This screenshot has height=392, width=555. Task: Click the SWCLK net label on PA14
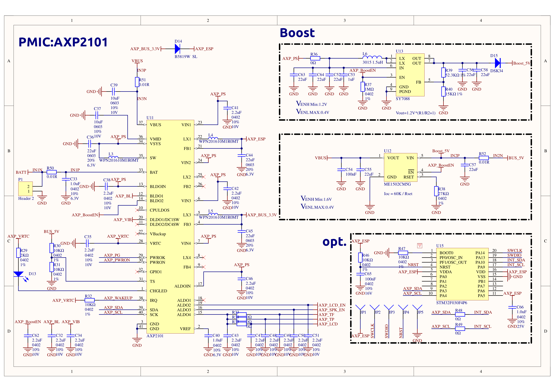pos(515,251)
